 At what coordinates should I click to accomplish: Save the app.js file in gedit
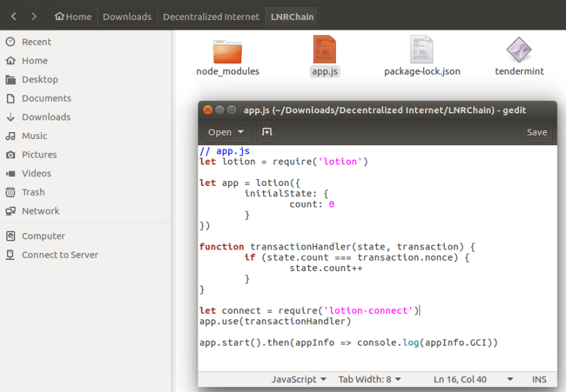click(x=537, y=132)
